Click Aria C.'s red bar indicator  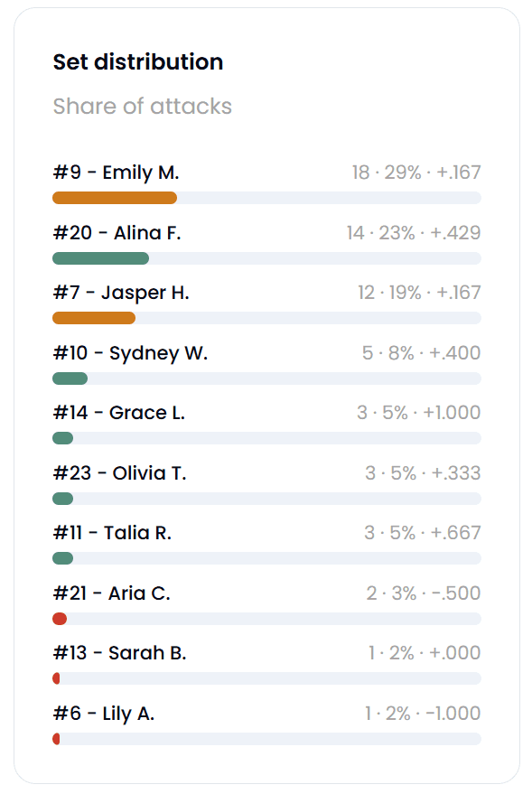pos(60,619)
